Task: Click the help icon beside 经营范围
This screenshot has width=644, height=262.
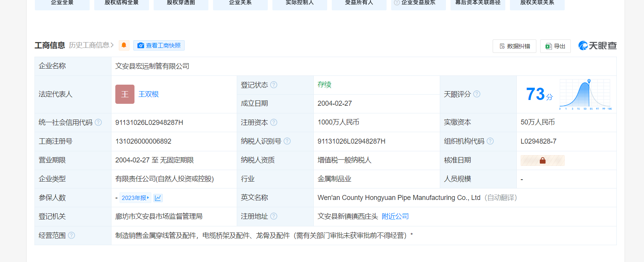Action: tap(71, 235)
